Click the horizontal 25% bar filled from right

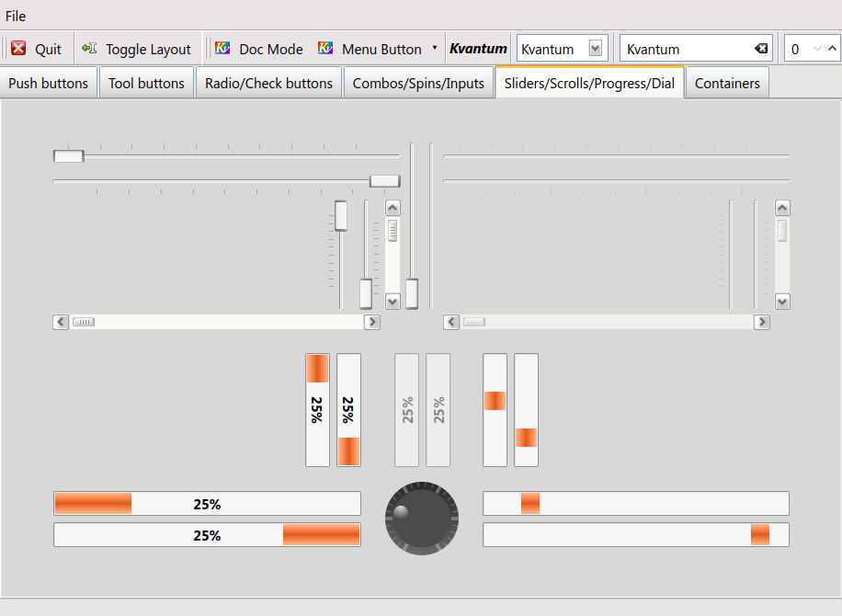(x=207, y=535)
